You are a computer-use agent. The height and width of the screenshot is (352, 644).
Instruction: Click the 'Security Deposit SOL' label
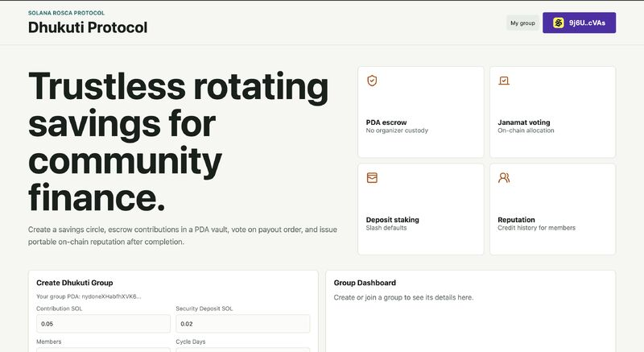[204, 309]
